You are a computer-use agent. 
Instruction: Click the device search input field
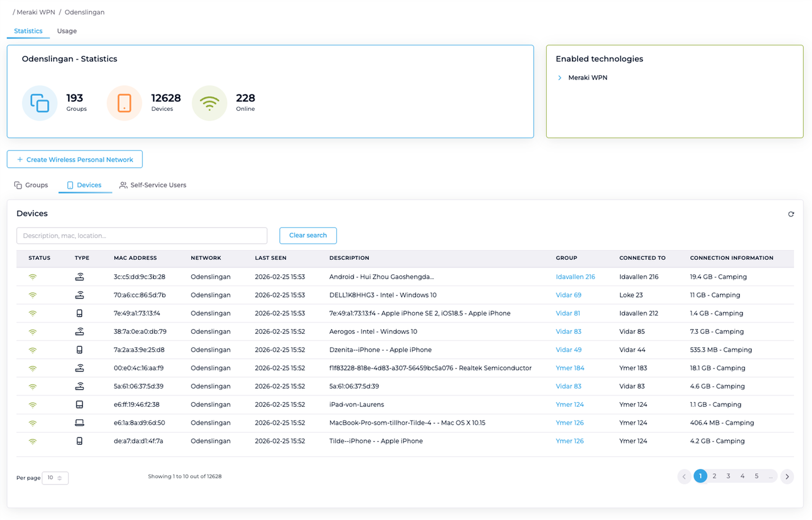[x=142, y=236]
